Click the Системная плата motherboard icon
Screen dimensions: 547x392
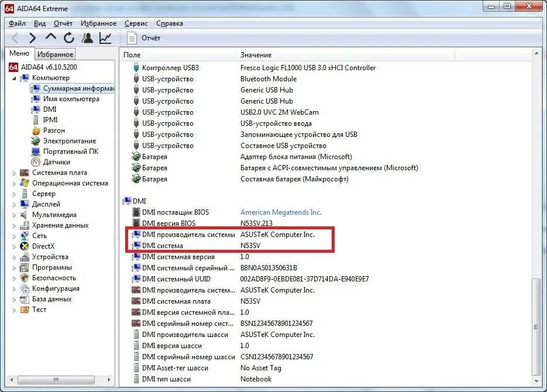coord(25,173)
